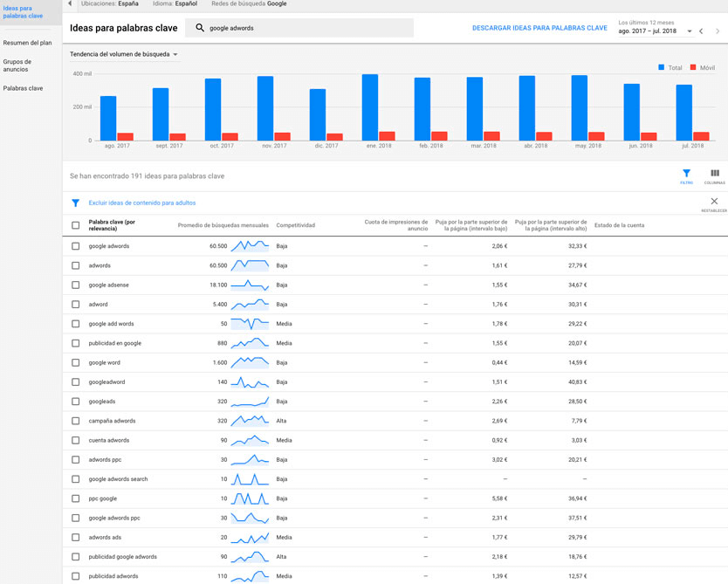This screenshot has height=584, width=728.
Task: Check the google add words checkbox
Action: (x=76, y=324)
